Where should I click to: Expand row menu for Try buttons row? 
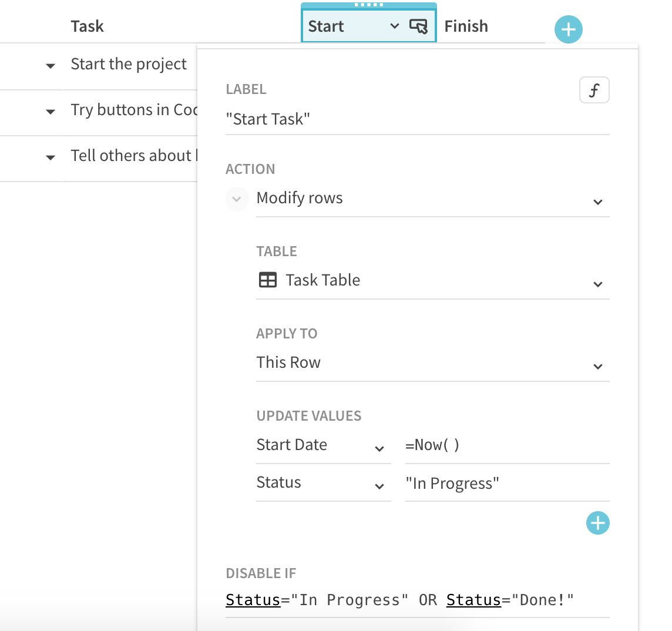click(51, 112)
